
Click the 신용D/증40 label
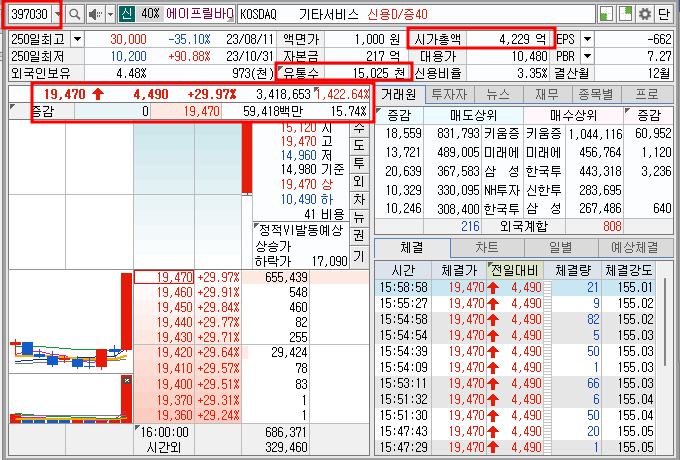click(x=397, y=14)
